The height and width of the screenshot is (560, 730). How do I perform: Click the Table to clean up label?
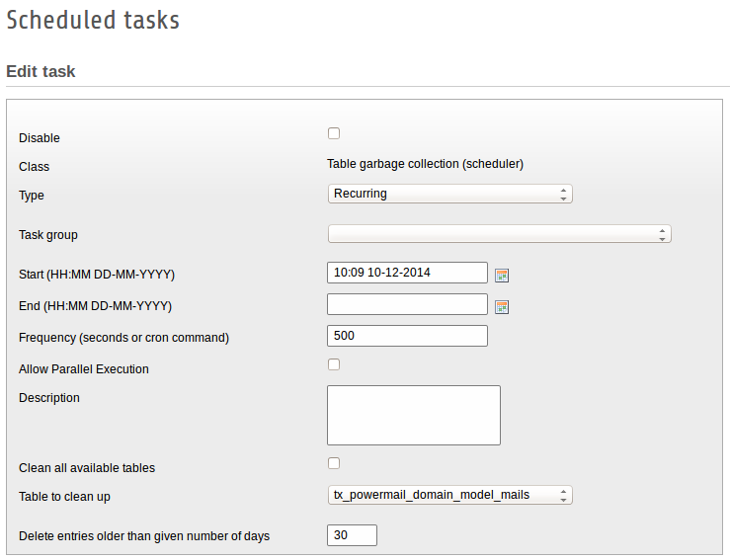(x=64, y=497)
